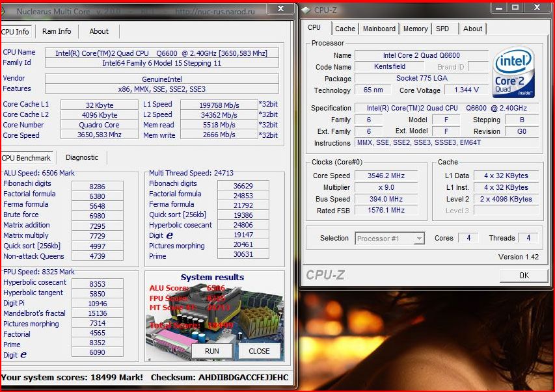
Task: Click the system results motherboard image
Action: point(214,316)
